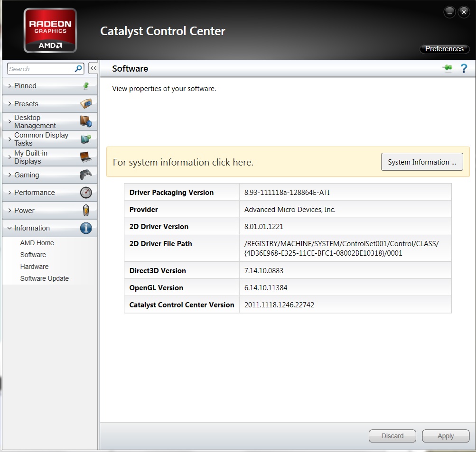Click the 2D Driver Version label
The image size is (476, 452).
159,227
